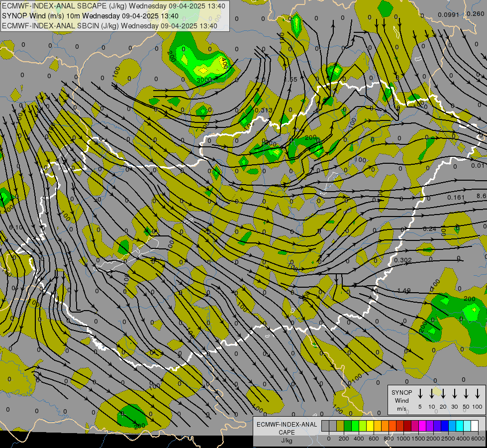Screen dimensions: 487x448
Task: Click the 30 m/s wind arrow in legend
Action: pyautogui.click(x=454, y=394)
